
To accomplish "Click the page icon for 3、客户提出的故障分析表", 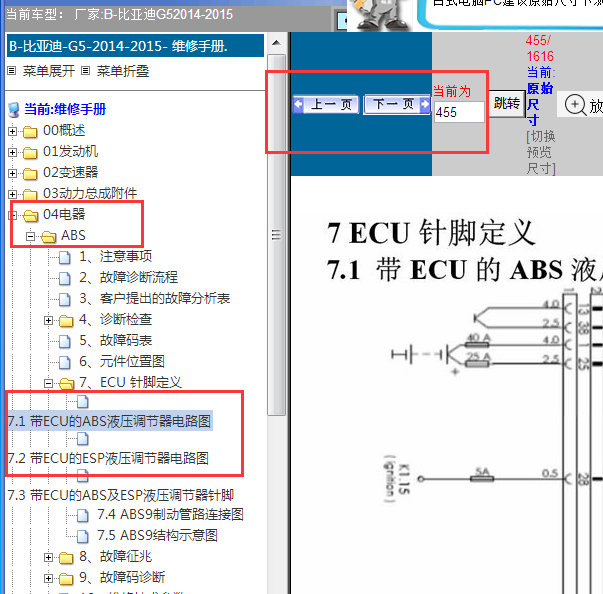I will pos(65,299).
